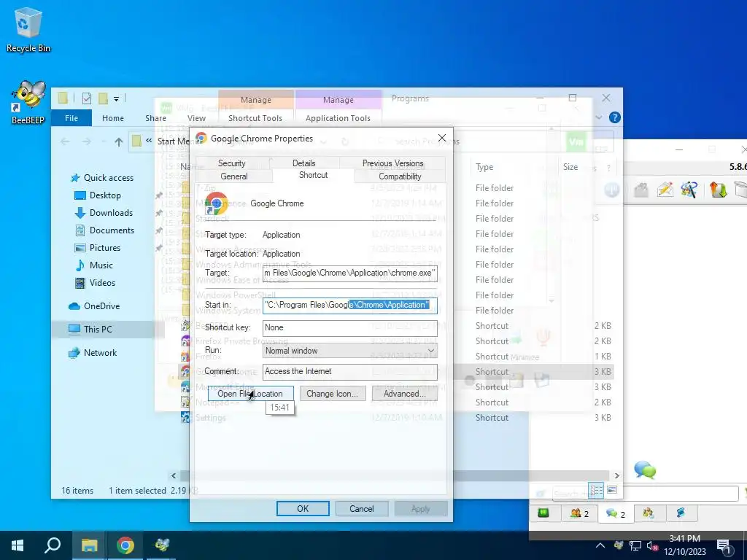Launch the BeeBEEP desktop shortcut
Image resolution: width=747 pixels, height=560 pixels.
point(28,102)
